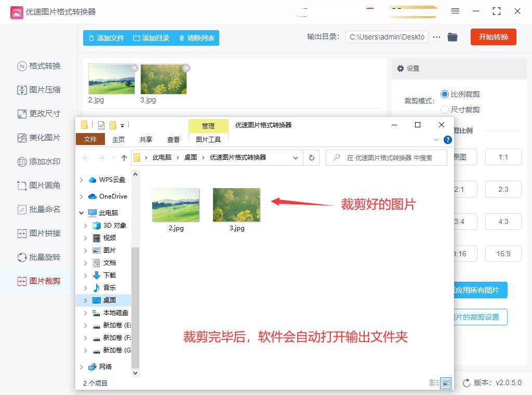Expand the 音乐 tree node
Viewport: 532px width, 395px height.
pyautogui.click(x=87, y=287)
